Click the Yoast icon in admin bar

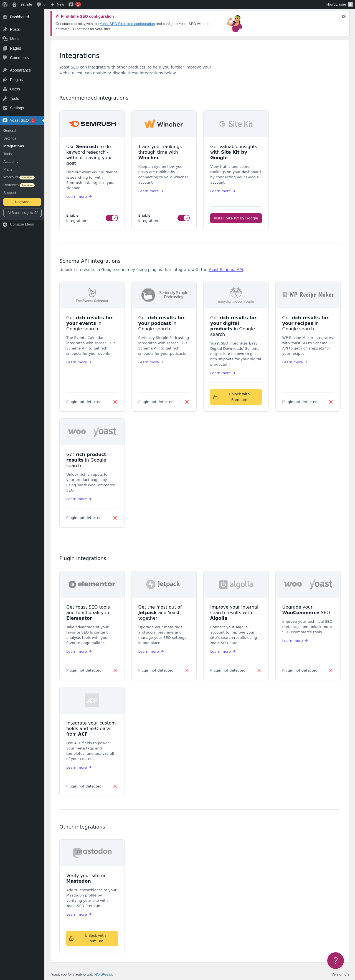(x=71, y=4)
